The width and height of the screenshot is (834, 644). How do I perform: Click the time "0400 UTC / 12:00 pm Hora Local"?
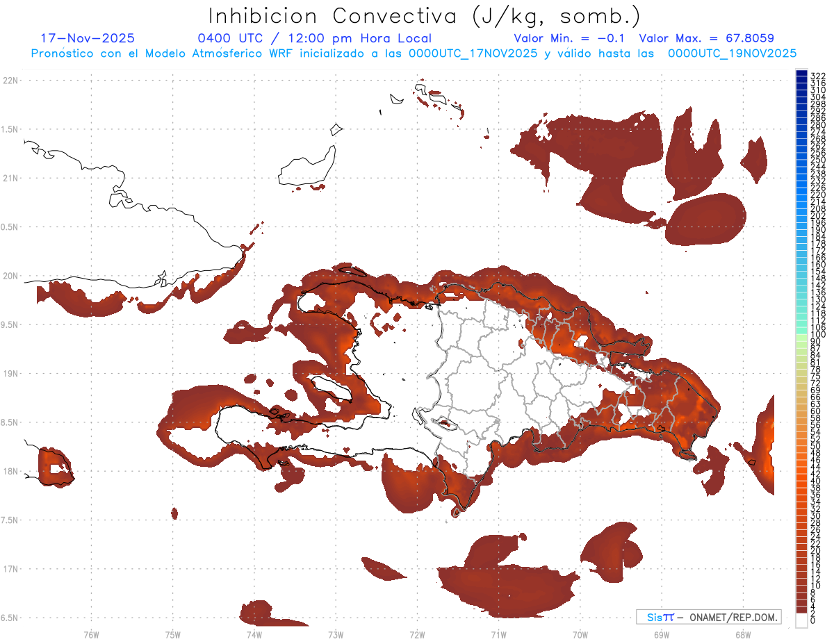tap(314, 39)
